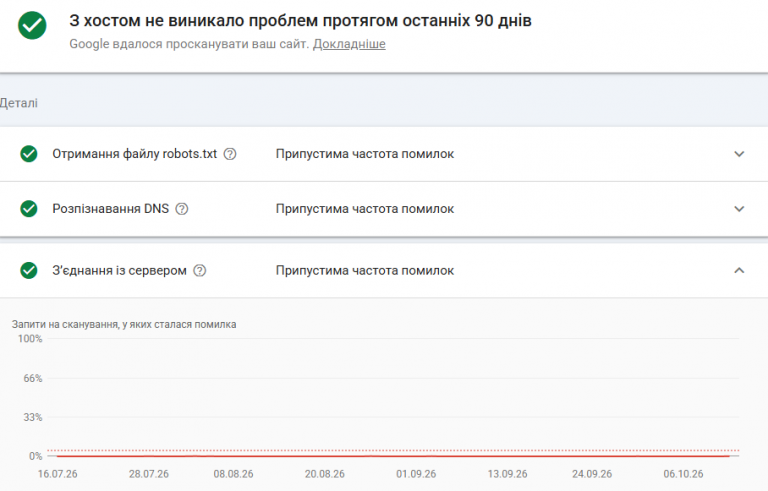Click the 16.07.26 date on chart axis

57,474
